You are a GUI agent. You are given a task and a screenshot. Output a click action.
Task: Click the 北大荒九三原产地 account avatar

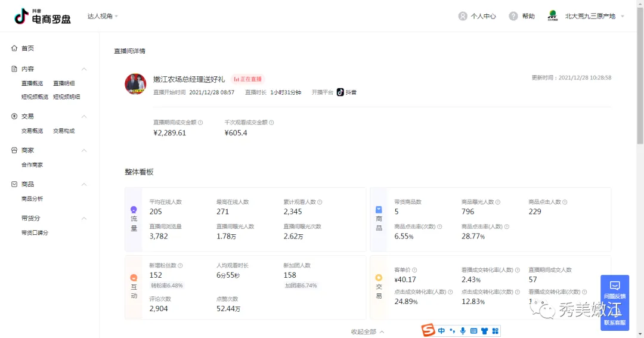coord(552,16)
